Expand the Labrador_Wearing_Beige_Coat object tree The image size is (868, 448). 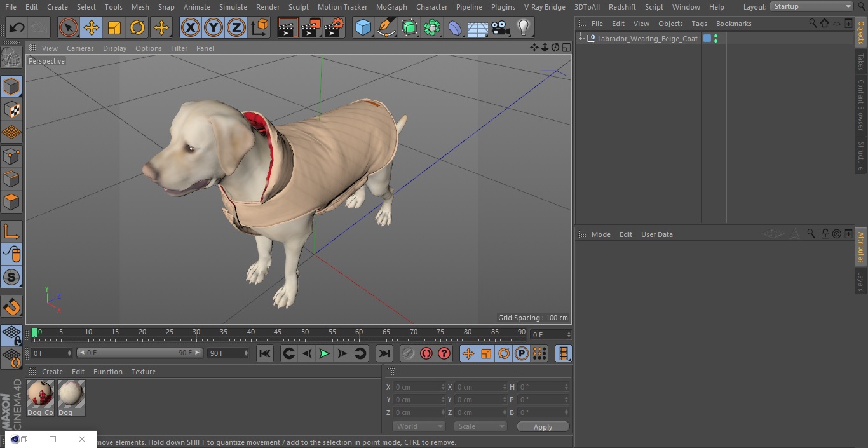(580, 39)
